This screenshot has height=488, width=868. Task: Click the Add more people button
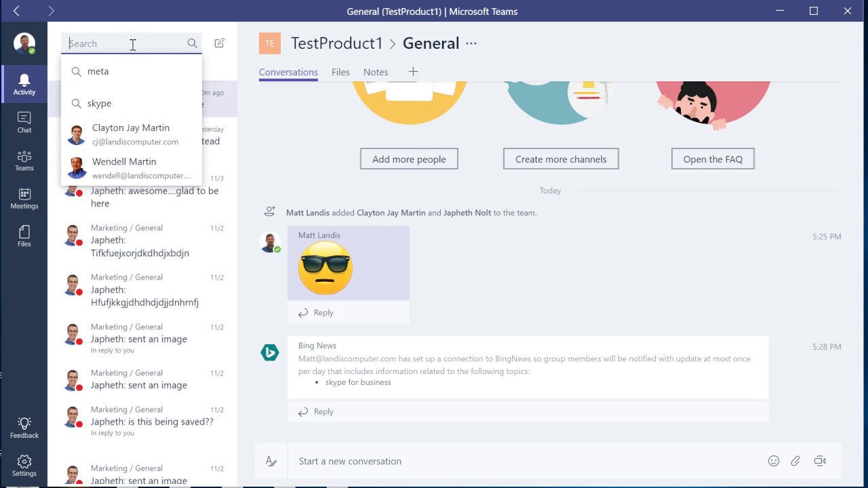coord(409,159)
